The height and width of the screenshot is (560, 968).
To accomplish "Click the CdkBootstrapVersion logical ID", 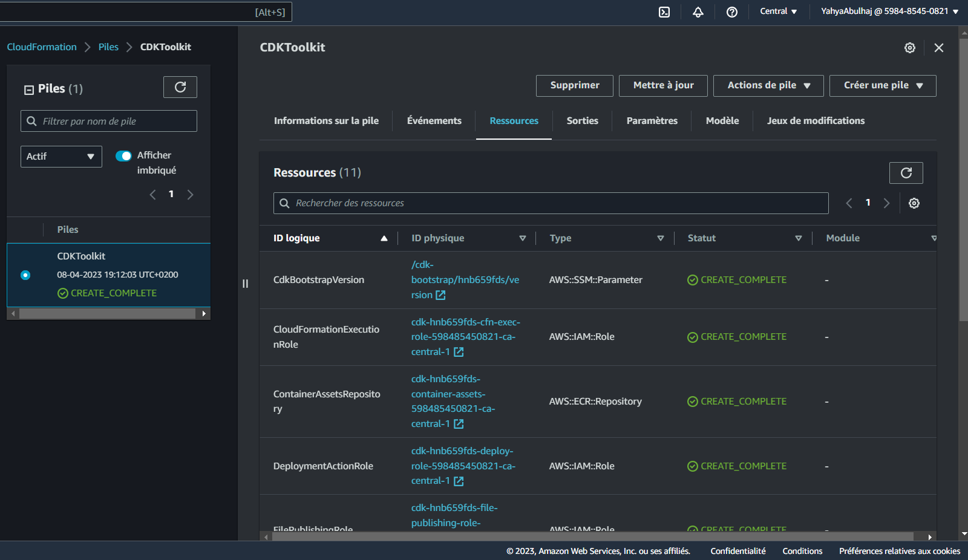I will pyautogui.click(x=319, y=280).
